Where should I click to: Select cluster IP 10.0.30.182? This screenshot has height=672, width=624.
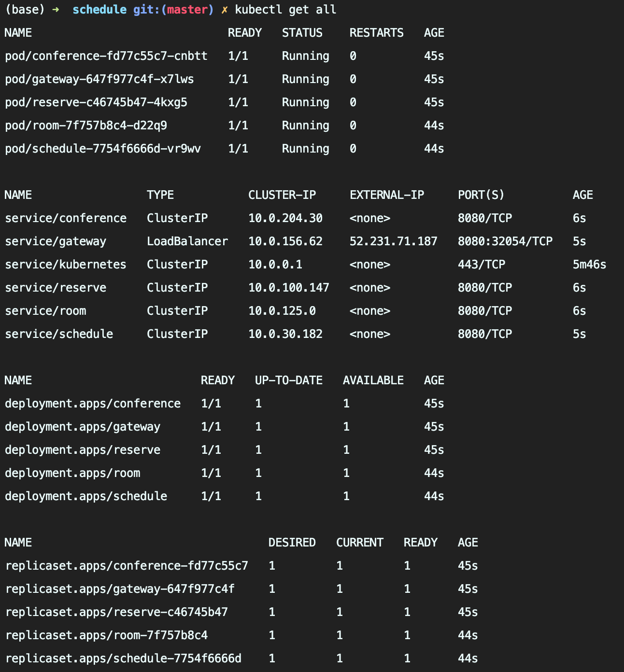[285, 334]
